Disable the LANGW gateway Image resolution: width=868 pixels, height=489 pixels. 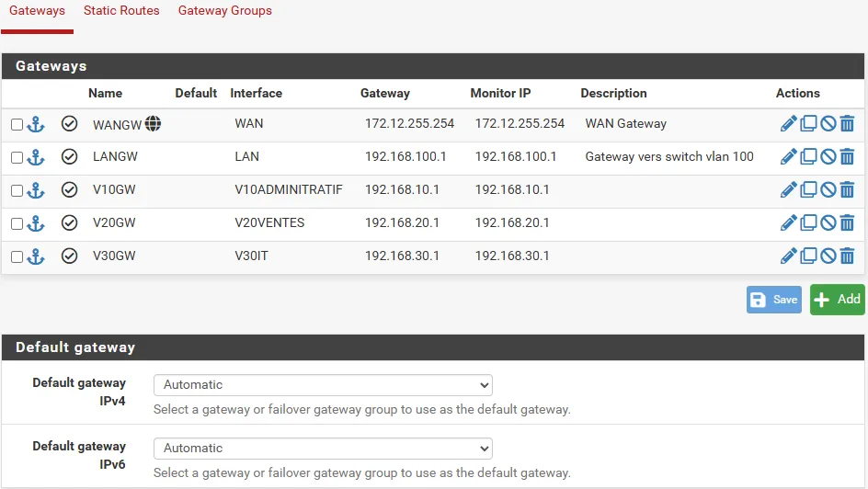click(828, 156)
